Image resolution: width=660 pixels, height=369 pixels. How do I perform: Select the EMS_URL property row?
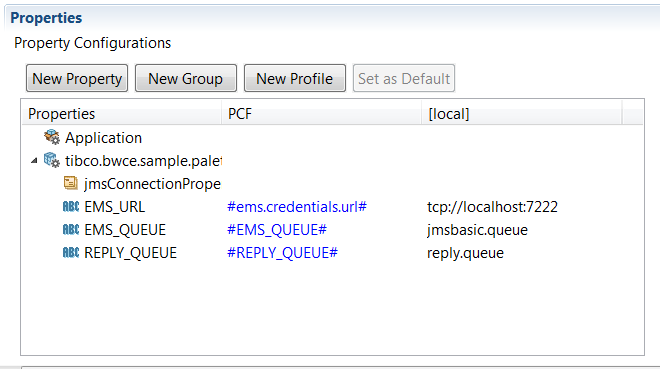point(333,207)
